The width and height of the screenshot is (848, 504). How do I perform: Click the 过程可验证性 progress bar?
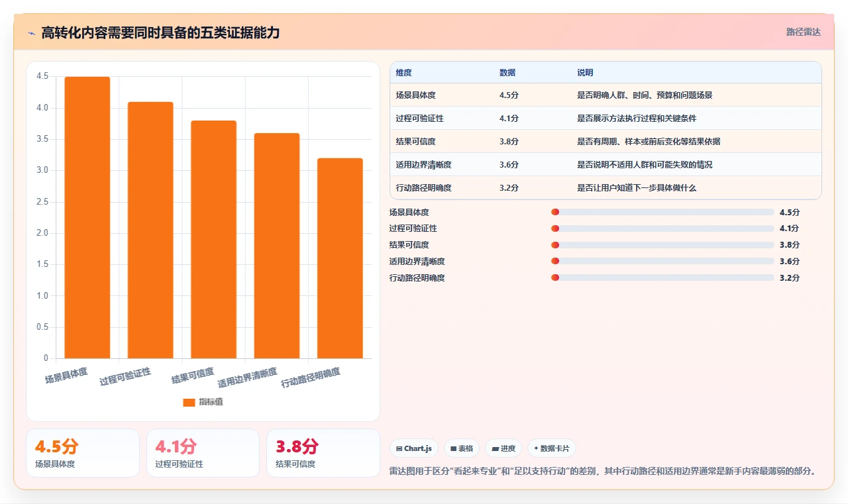(x=662, y=228)
